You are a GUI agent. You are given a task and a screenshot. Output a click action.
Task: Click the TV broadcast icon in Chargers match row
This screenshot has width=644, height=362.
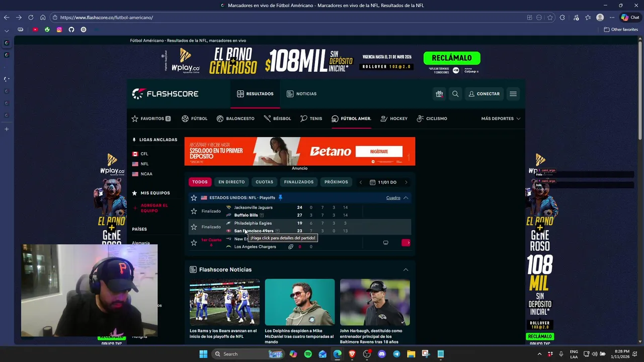click(x=386, y=243)
